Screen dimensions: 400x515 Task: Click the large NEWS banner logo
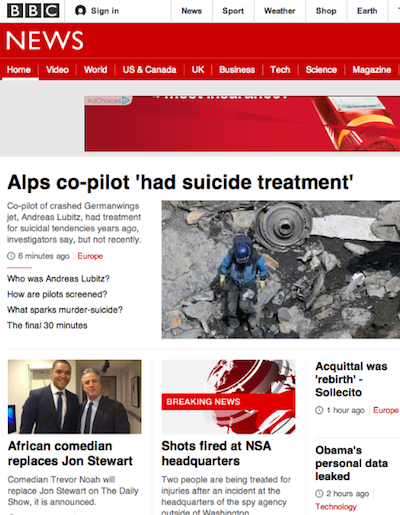pyautogui.click(x=45, y=41)
